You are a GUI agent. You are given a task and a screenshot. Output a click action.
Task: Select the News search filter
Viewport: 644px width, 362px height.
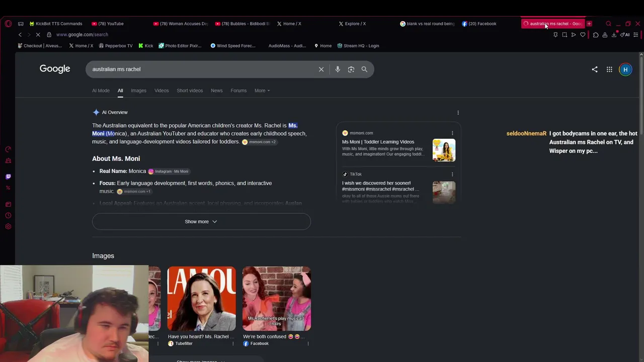tap(216, 90)
